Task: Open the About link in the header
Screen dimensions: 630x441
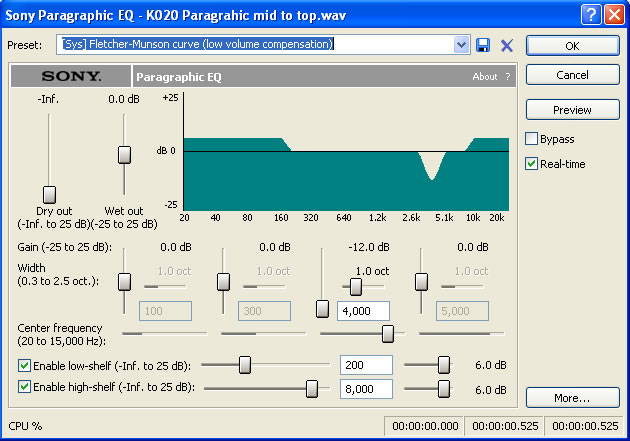Action: tap(485, 76)
